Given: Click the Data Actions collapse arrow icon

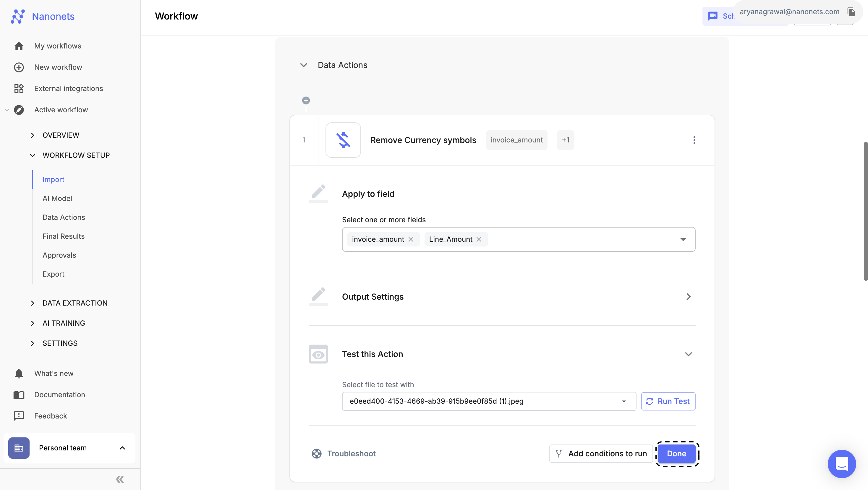Looking at the screenshot, I should [303, 64].
